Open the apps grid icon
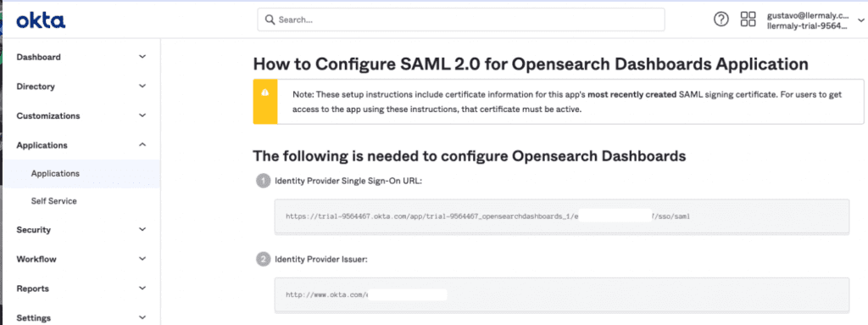868x325 pixels. coord(748,20)
